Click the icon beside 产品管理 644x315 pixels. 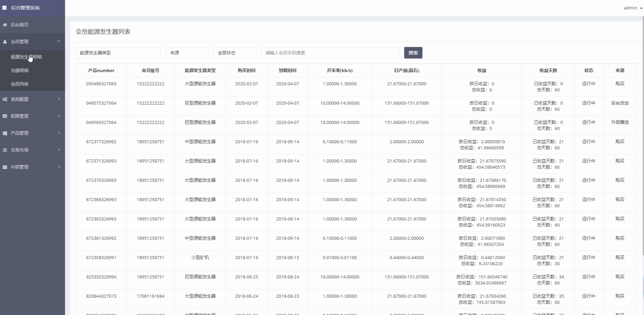pyautogui.click(x=5, y=133)
